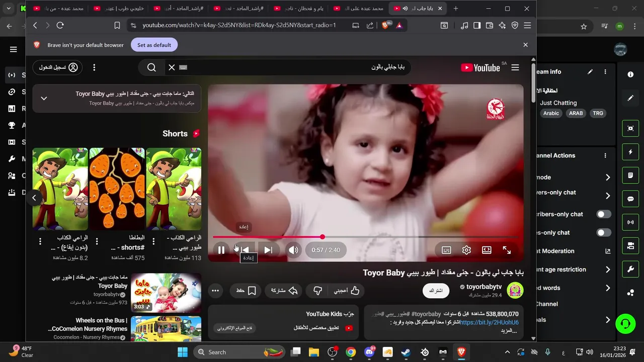The height and width of the screenshot is (362, 644).
Task: Toggle the Brave sidebar panel
Action: (x=476, y=25)
